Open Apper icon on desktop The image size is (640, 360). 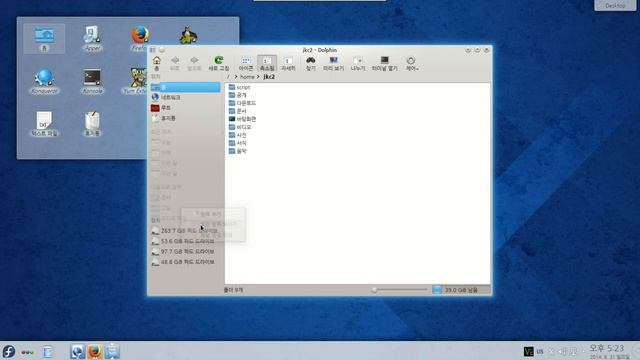(92, 39)
